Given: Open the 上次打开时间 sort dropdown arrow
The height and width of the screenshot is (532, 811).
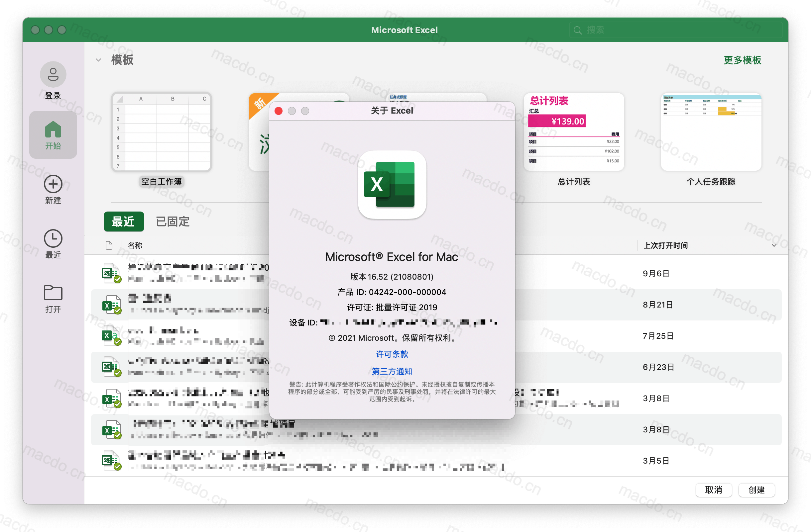Looking at the screenshot, I should (774, 245).
